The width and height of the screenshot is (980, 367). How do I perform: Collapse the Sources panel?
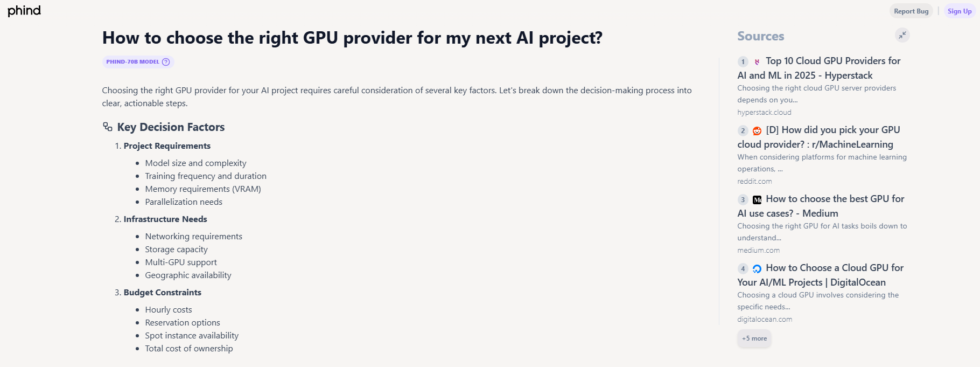(902, 35)
